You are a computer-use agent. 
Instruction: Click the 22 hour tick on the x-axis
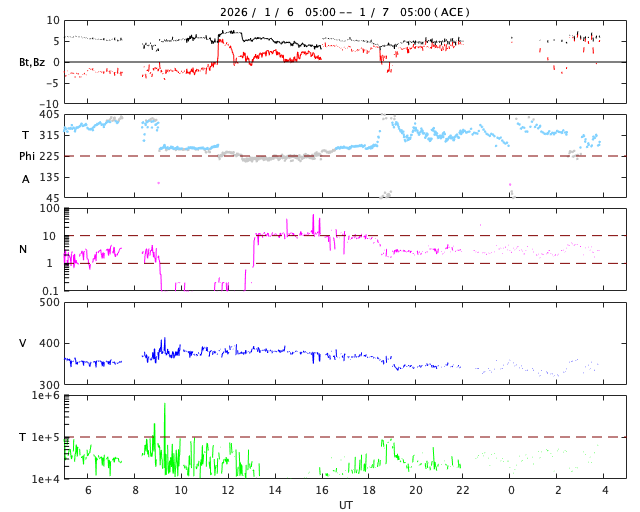(463, 490)
